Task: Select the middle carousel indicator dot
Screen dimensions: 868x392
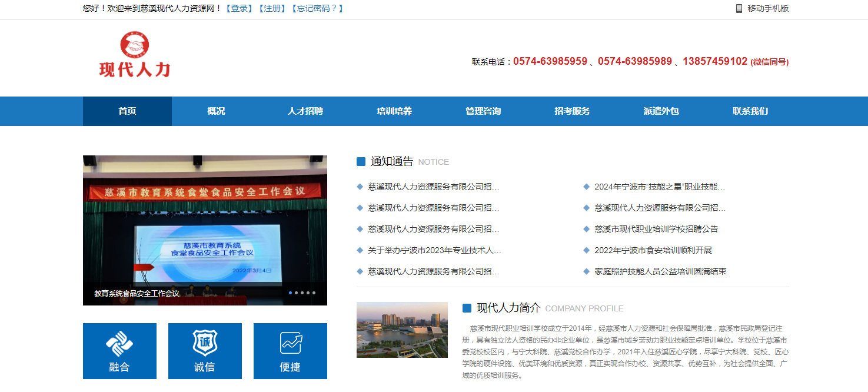Action: 302,293
